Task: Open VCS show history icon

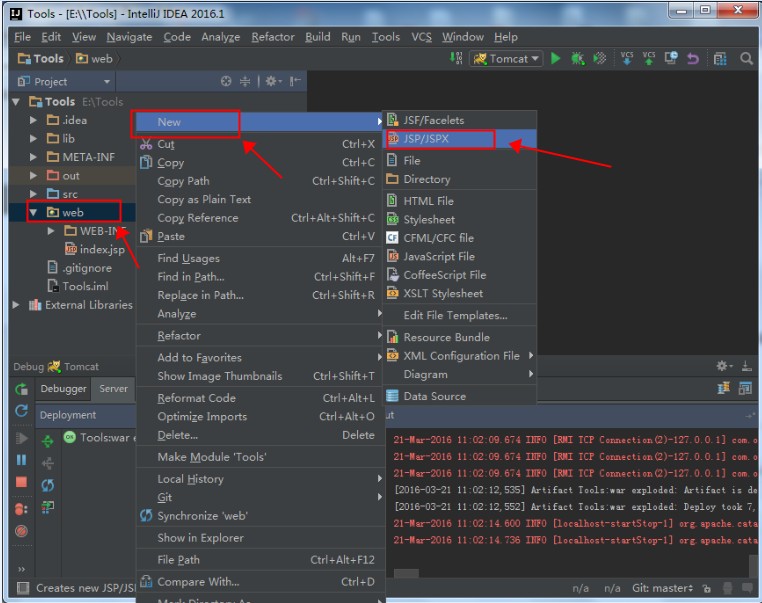Action: [x=671, y=58]
